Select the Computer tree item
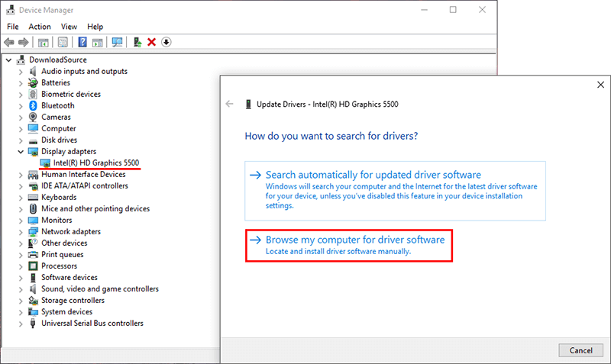Screen dimensions: 611x364 pyautogui.click(x=59, y=128)
